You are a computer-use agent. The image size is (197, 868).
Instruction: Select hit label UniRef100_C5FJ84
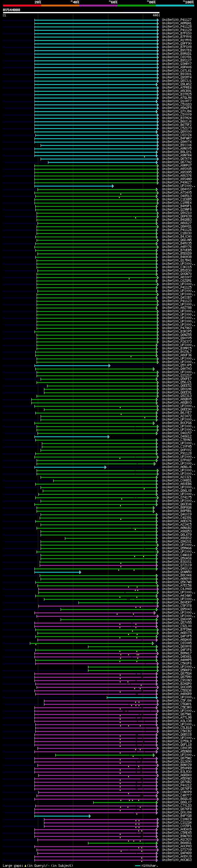(x=177, y=700)
